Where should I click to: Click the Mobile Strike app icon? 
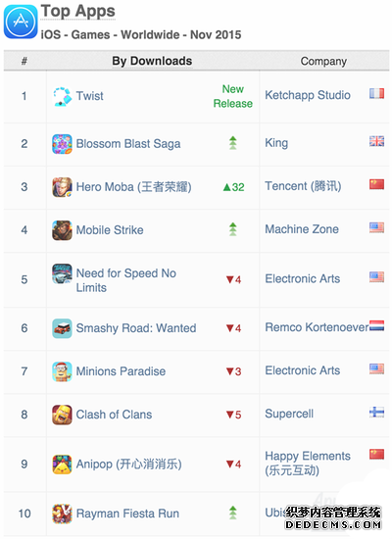(63, 230)
